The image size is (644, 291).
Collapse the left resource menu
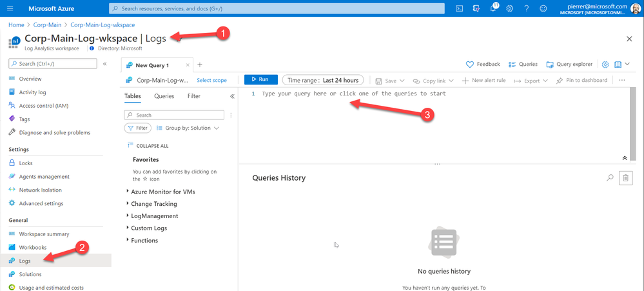click(104, 64)
